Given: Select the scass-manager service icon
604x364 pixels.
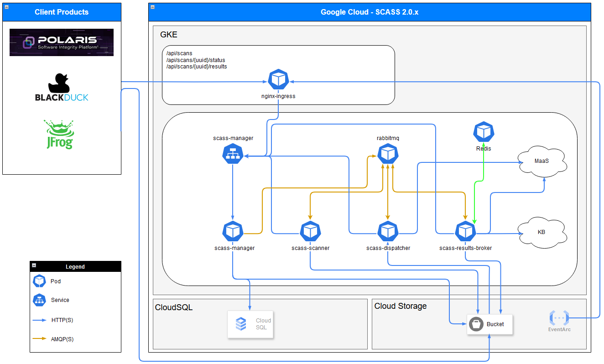Looking at the screenshot, I should coord(233,154).
